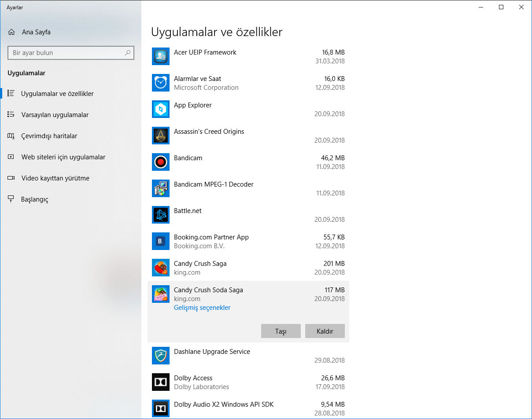Click the 117 MB size of Candy Crush Soda
Viewport: 532px width, 419px height.
click(335, 290)
